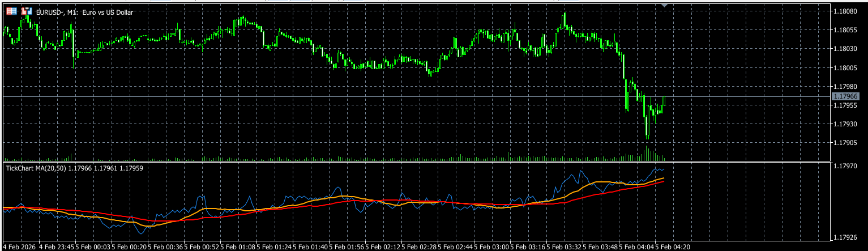Click the most recent green candle
Screen dimensions: 868x251
point(664,101)
